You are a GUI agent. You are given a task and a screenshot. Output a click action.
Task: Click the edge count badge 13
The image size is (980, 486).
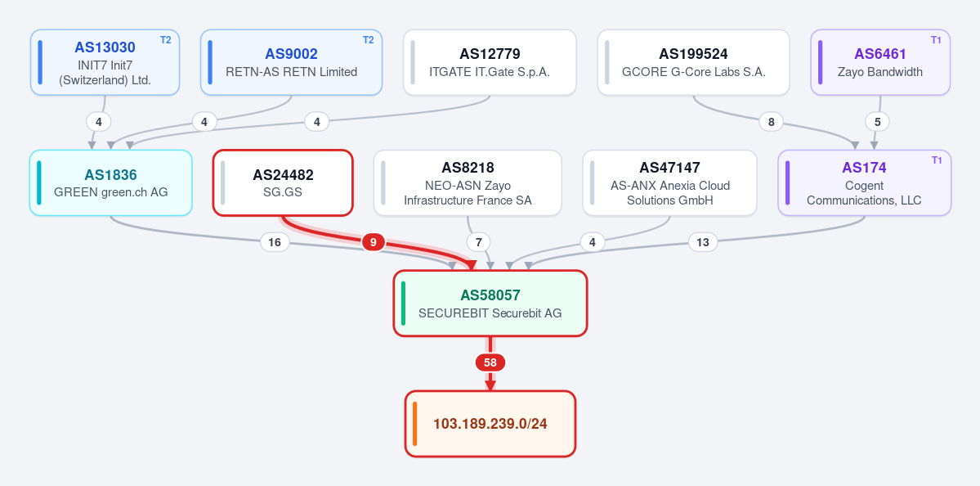click(x=702, y=242)
